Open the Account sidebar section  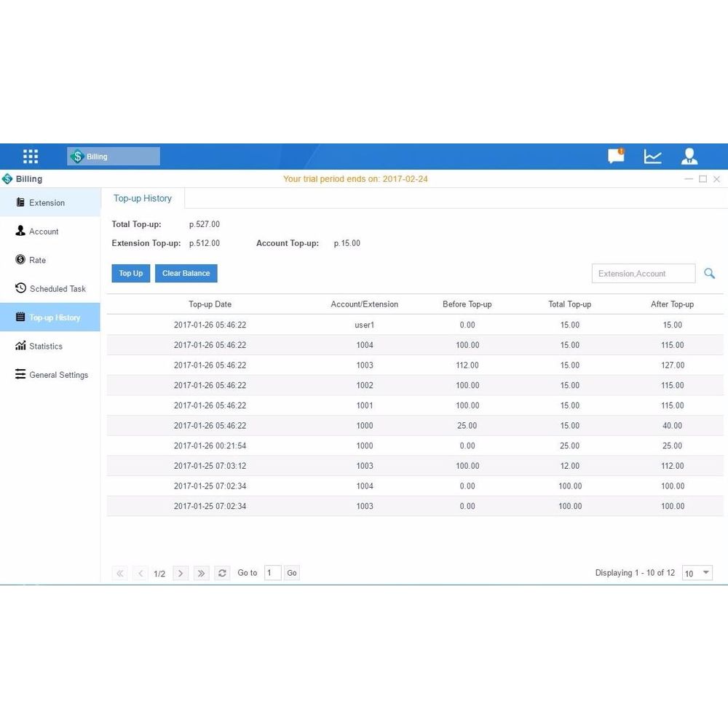[x=50, y=232]
